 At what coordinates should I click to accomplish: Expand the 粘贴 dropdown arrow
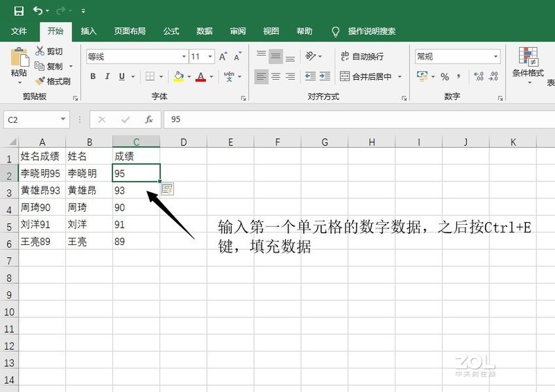coord(19,83)
